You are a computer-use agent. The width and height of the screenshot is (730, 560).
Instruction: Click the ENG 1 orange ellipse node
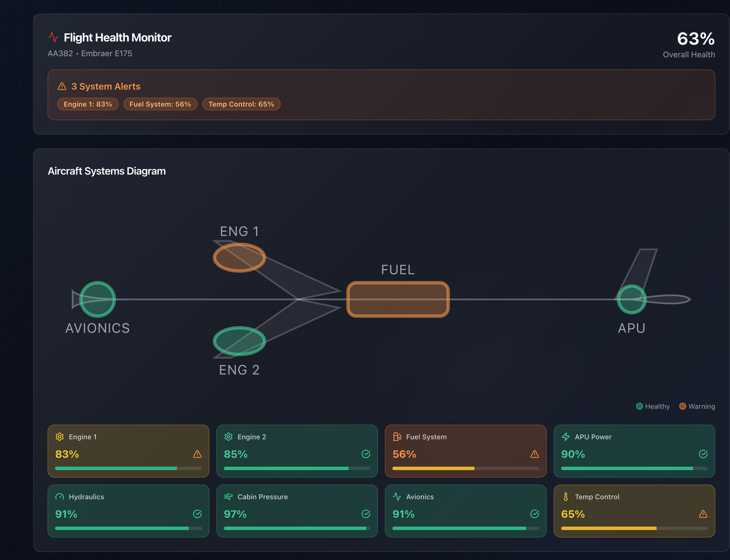pos(239,257)
